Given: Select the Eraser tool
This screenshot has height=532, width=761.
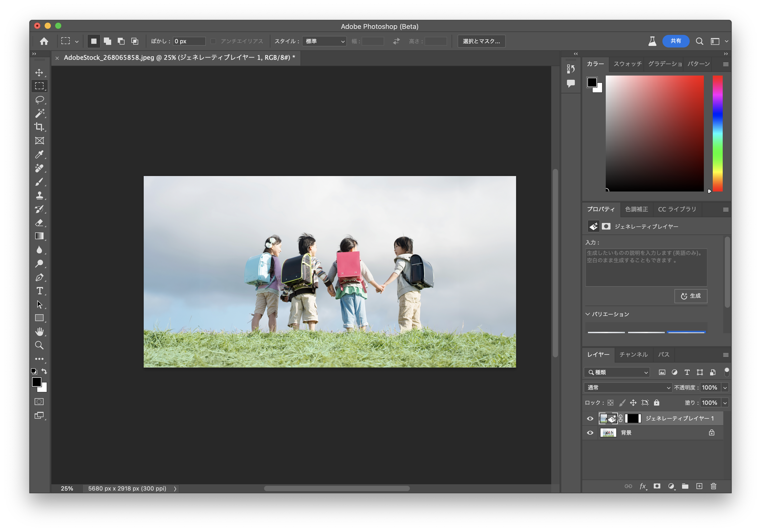Looking at the screenshot, I should tap(39, 223).
